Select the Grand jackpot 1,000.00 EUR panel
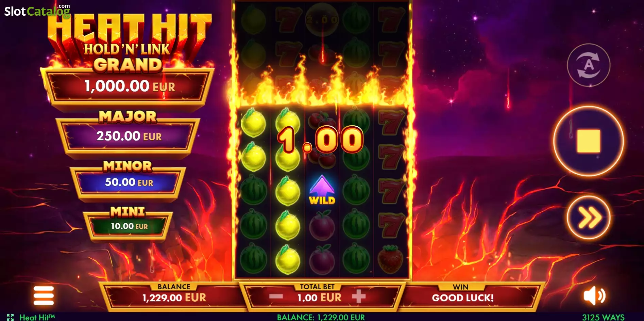This screenshot has height=321, width=644. point(128,86)
